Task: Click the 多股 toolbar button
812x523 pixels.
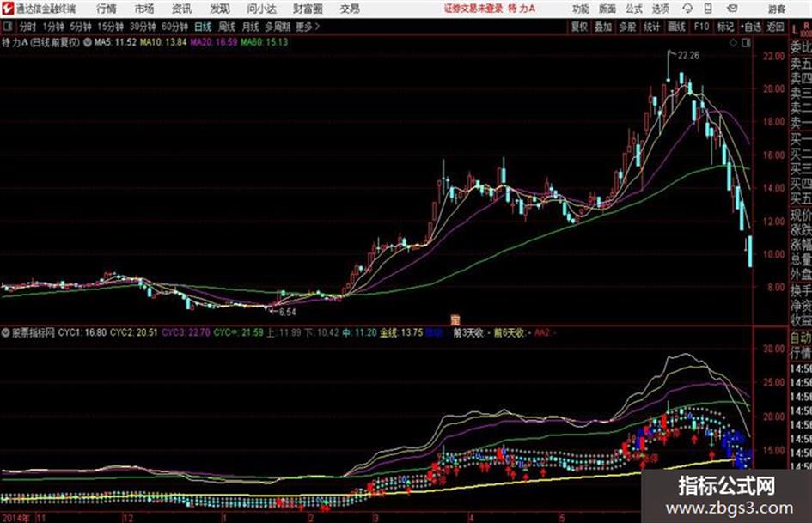Action: point(627,27)
